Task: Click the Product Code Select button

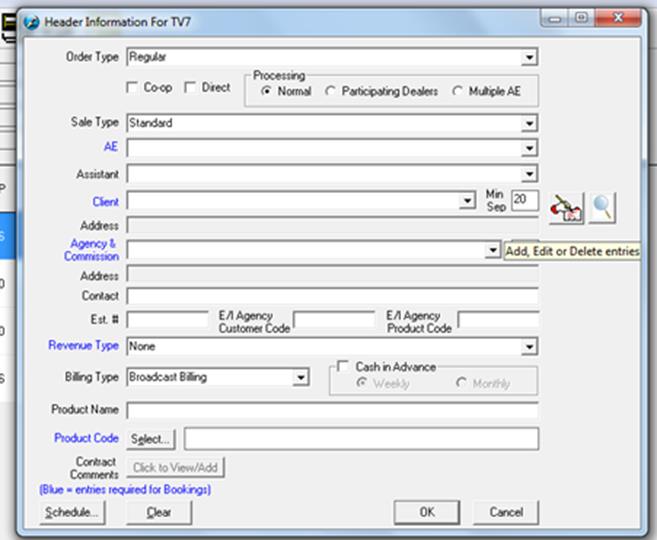Action: (x=151, y=439)
